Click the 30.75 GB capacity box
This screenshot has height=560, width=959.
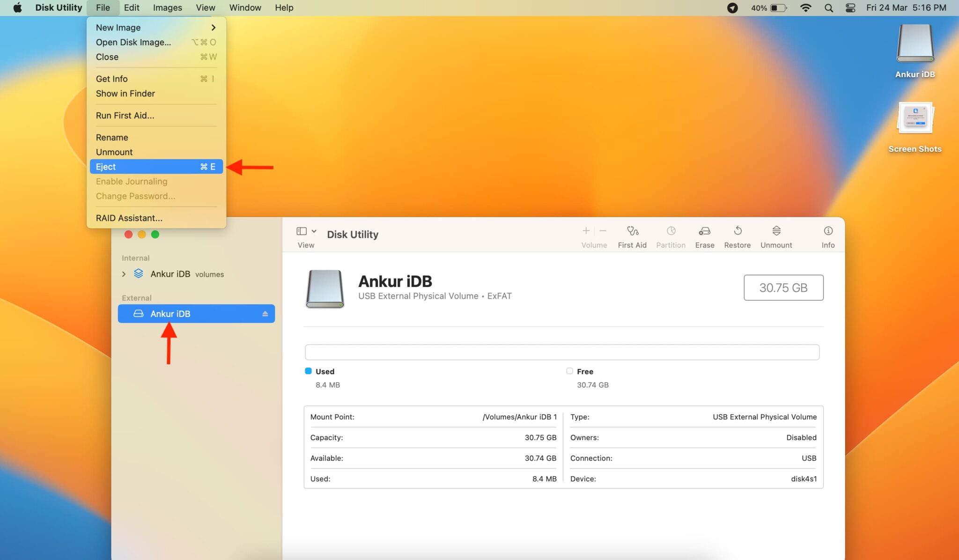(x=783, y=287)
